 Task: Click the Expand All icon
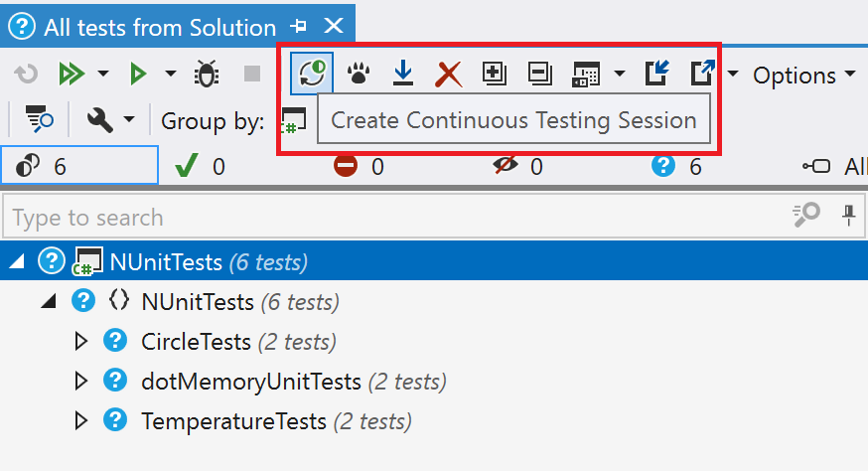(494, 73)
